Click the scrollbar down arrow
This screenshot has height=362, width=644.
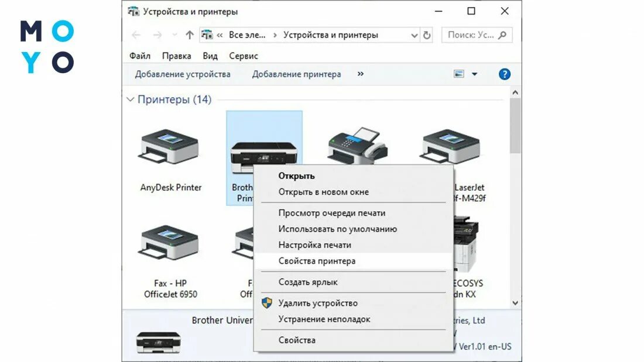point(515,303)
